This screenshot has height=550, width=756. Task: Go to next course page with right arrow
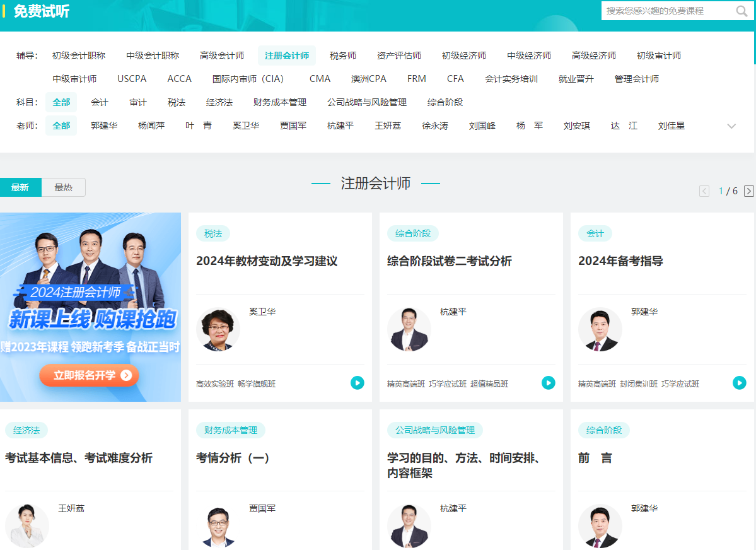pyautogui.click(x=748, y=190)
